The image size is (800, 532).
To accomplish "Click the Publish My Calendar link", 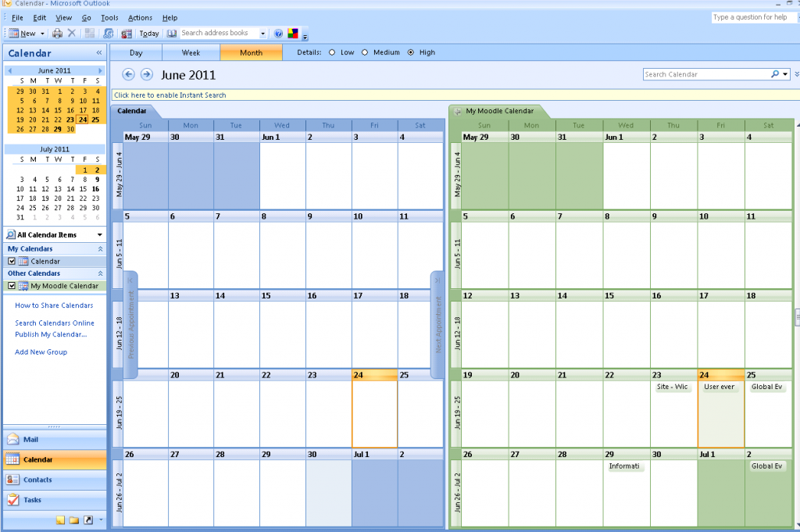I will pyautogui.click(x=51, y=334).
